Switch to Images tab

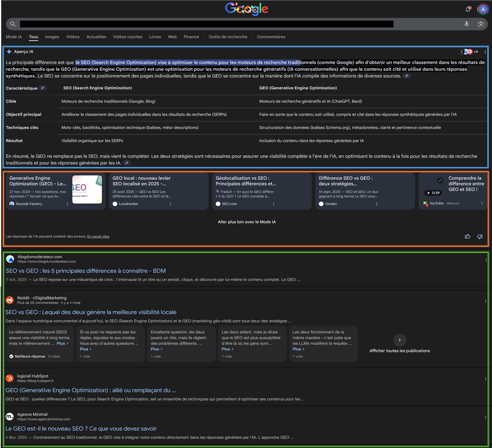coord(52,37)
